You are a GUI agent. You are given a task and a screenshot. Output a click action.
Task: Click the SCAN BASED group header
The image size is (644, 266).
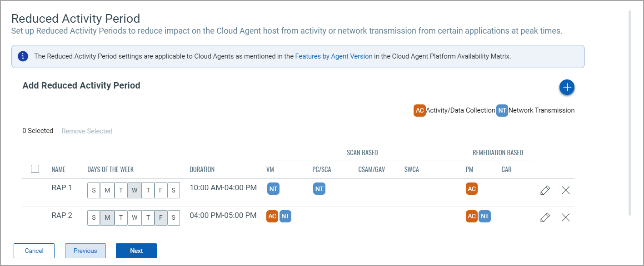362,153
